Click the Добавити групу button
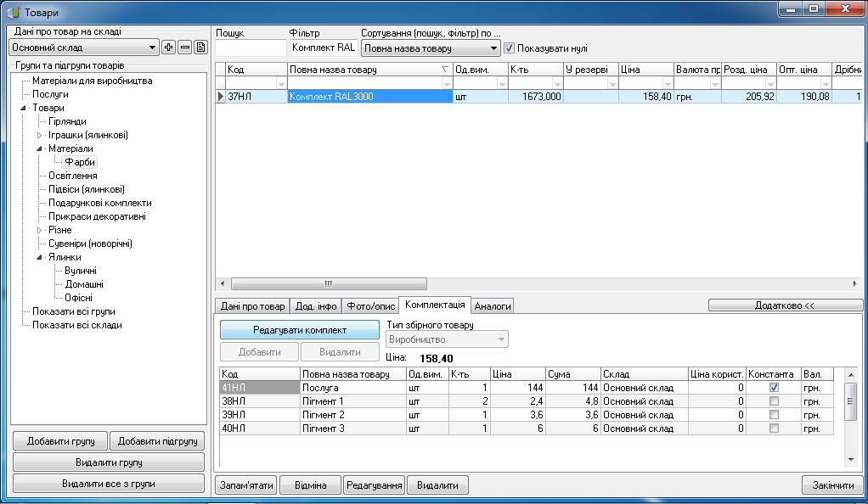The height and width of the screenshot is (504, 868). coord(59,440)
